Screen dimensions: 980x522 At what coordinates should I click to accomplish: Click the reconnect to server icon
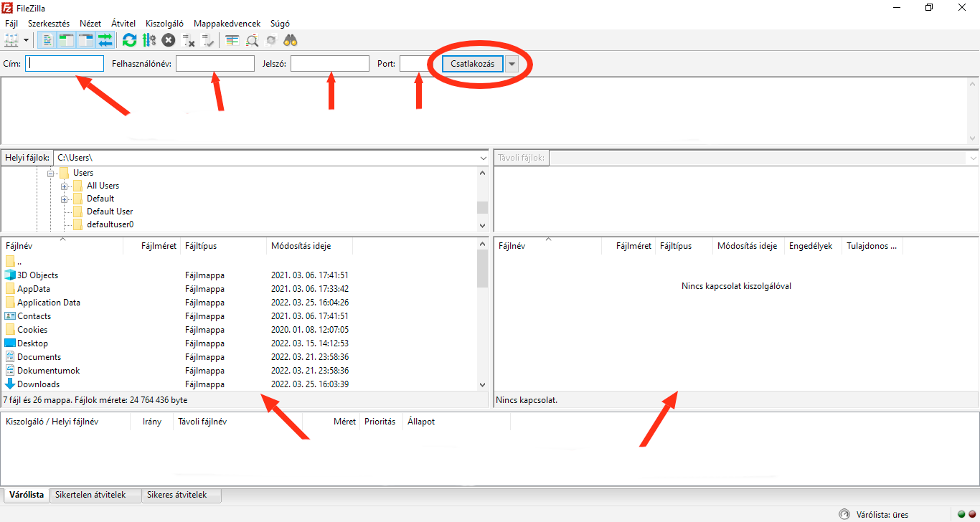[x=207, y=40]
